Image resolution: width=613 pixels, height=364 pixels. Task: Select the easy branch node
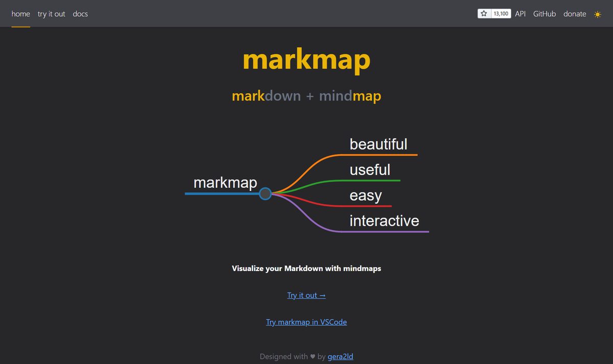pyautogui.click(x=366, y=196)
